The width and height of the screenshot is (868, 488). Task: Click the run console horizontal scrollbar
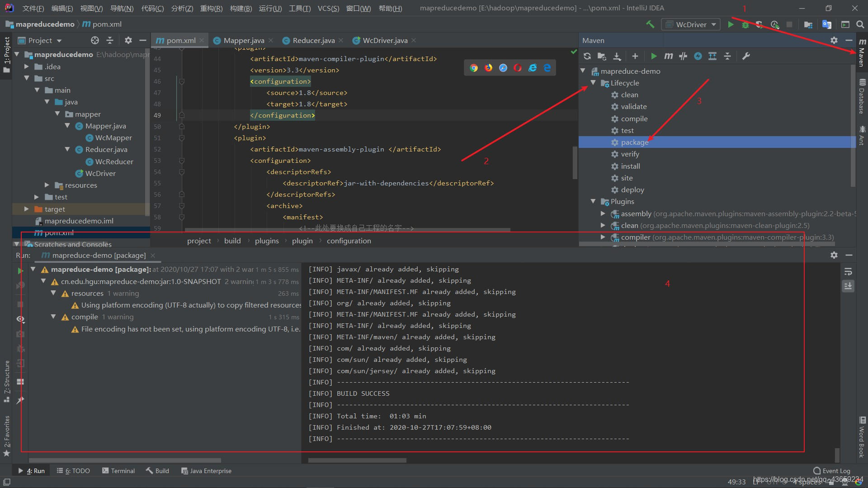tap(357, 460)
